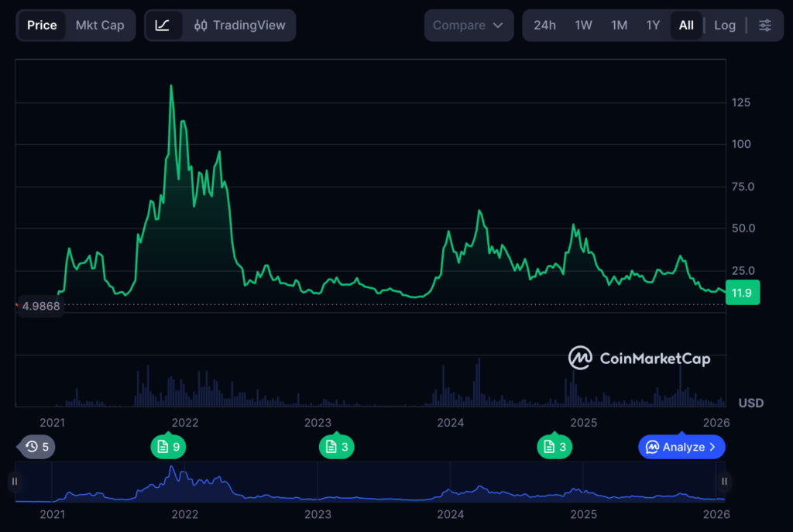Open chart settings sliders icon
793x532 pixels.
tap(764, 26)
